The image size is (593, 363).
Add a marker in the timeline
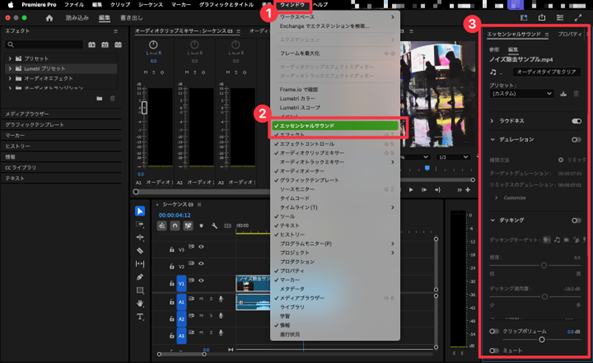pyautogui.click(x=201, y=226)
